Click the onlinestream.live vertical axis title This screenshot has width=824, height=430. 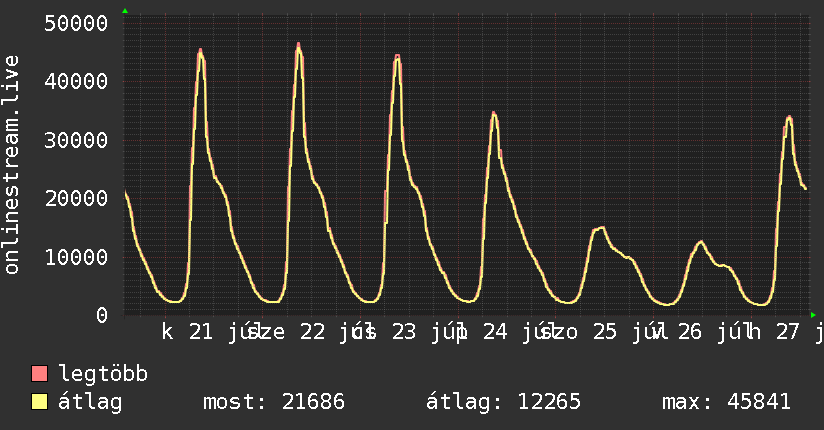(x=12, y=165)
